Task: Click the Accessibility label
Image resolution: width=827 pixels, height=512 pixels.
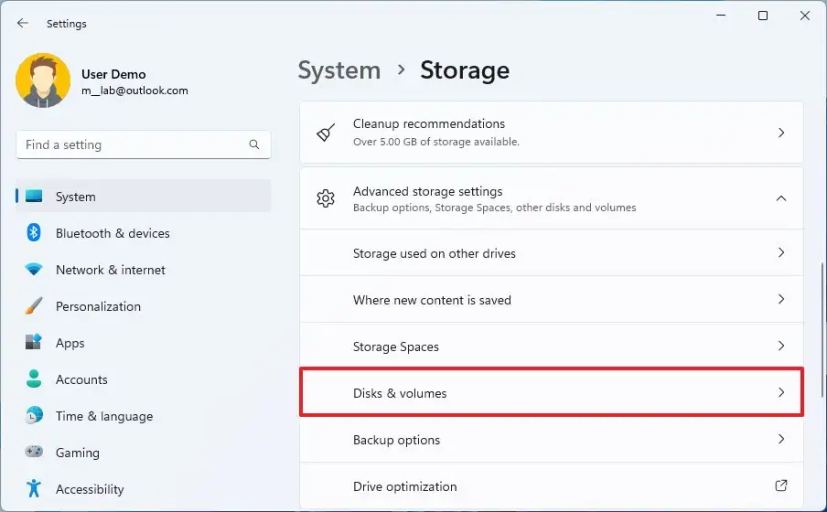Action: click(90, 489)
